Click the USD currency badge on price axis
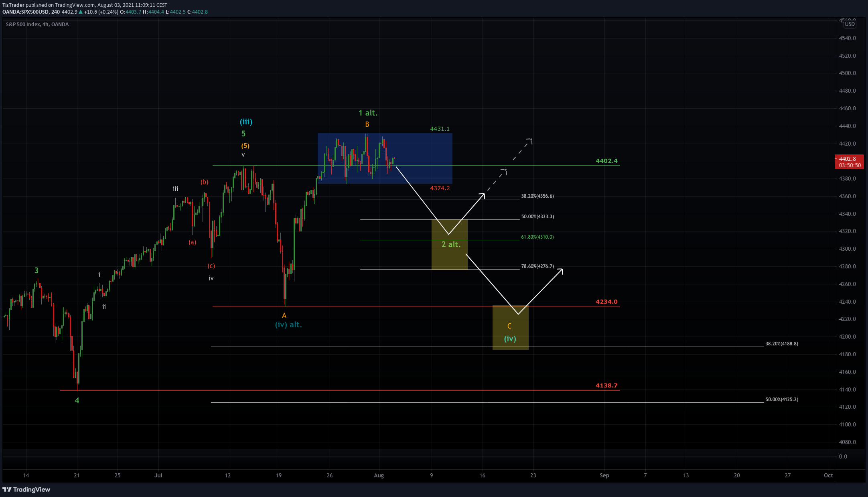The width and height of the screenshot is (868, 497). pos(850,24)
